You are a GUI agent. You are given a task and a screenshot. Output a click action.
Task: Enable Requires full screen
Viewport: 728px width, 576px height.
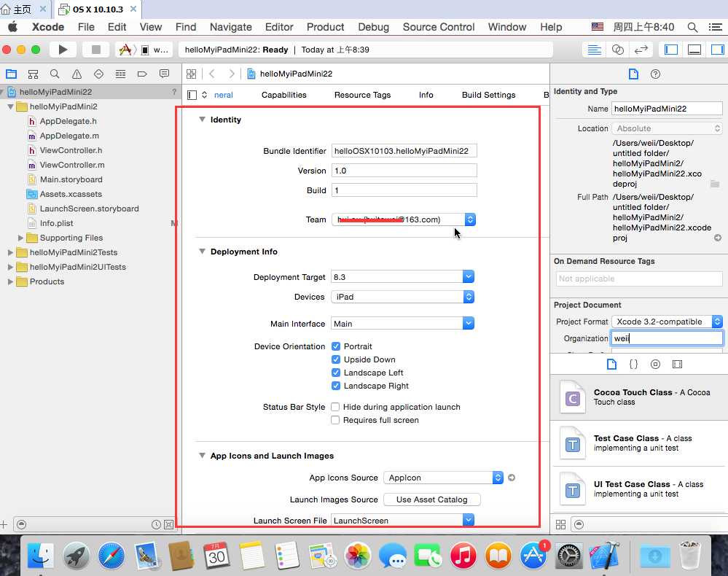click(335, 420)
